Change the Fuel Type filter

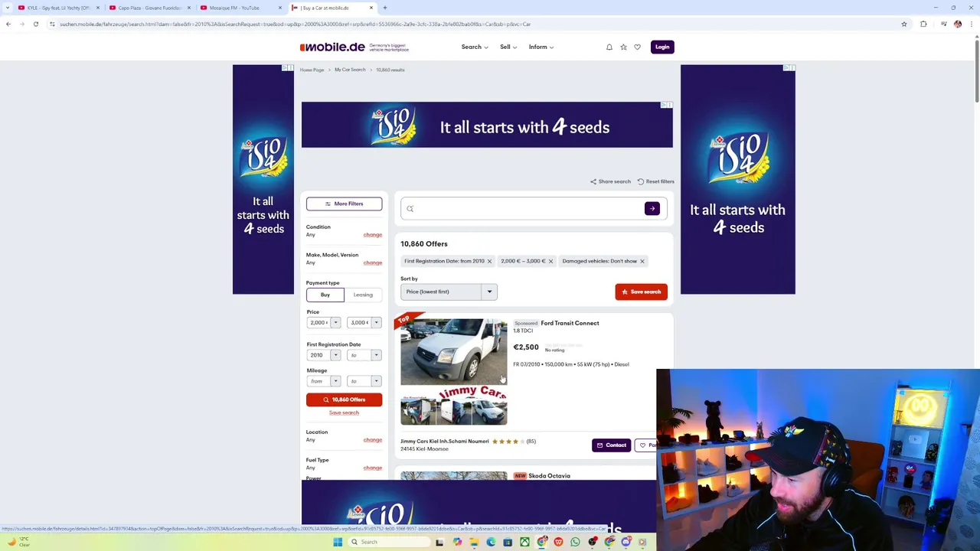(x=373, y=468)
